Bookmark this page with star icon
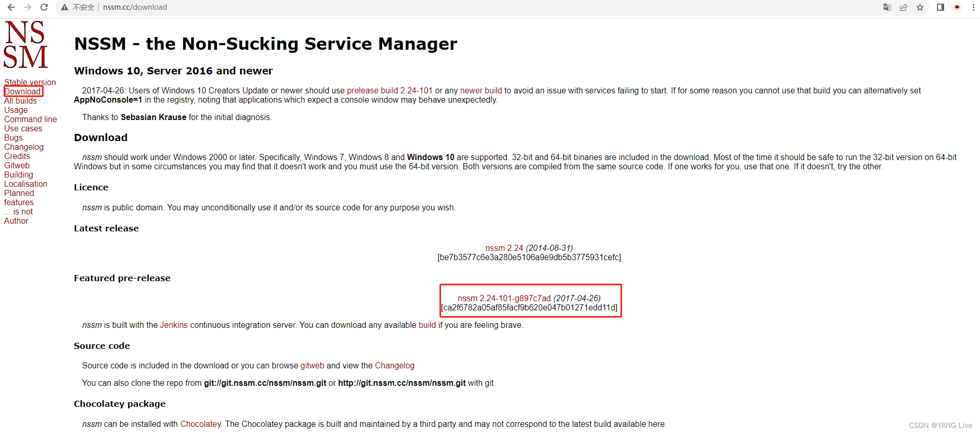Viewport: 980px width, 433px height. tap(920, 7)
